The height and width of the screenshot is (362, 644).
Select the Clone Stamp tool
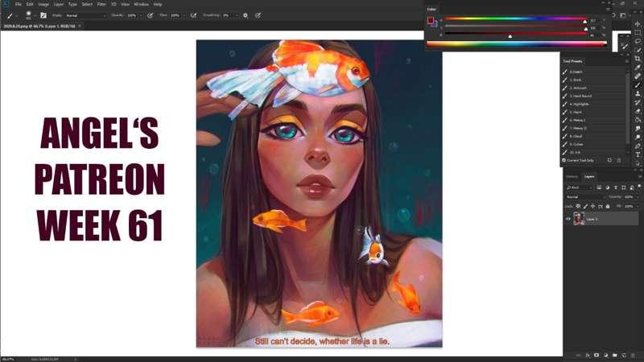pyautogui.click(x=638, y=93)
